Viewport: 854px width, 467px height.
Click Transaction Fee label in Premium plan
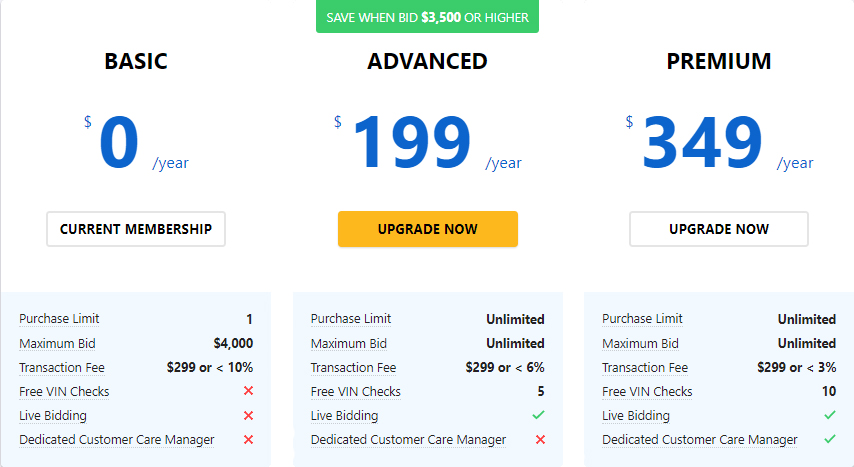coord(645,368)
